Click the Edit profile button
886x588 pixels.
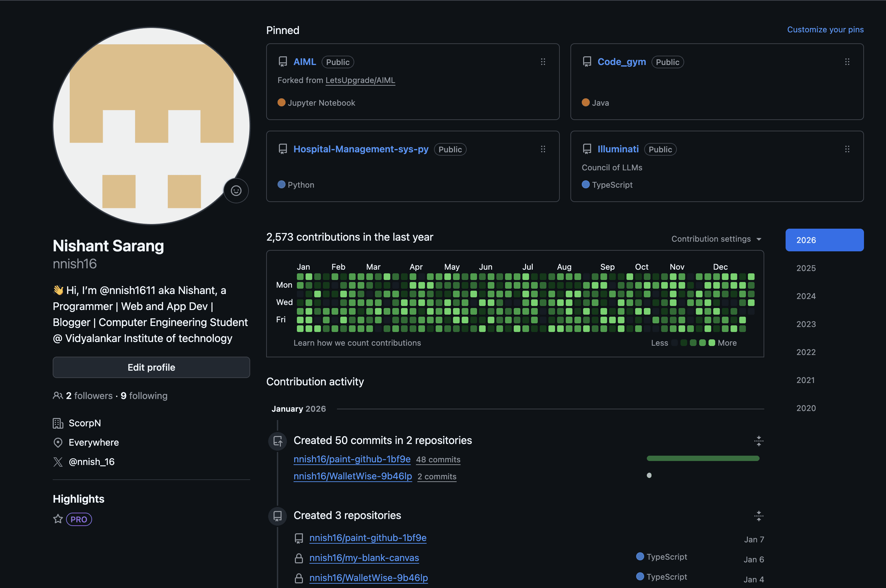tap(151, 367)
